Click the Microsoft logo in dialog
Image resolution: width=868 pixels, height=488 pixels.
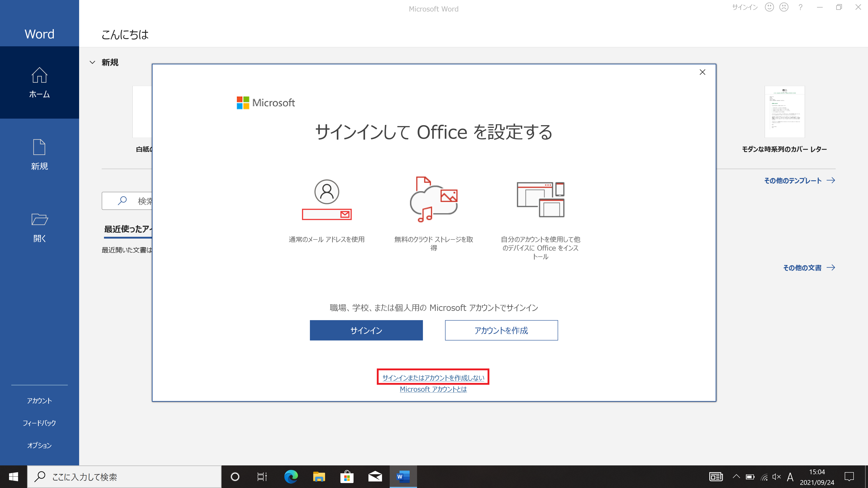[x=266, y=103]
